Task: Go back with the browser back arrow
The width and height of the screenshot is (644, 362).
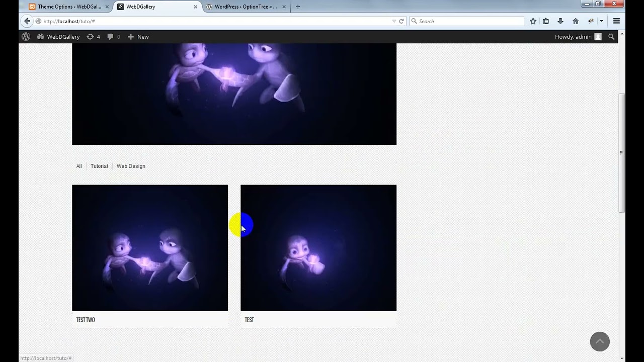Action: coord(27,21)
